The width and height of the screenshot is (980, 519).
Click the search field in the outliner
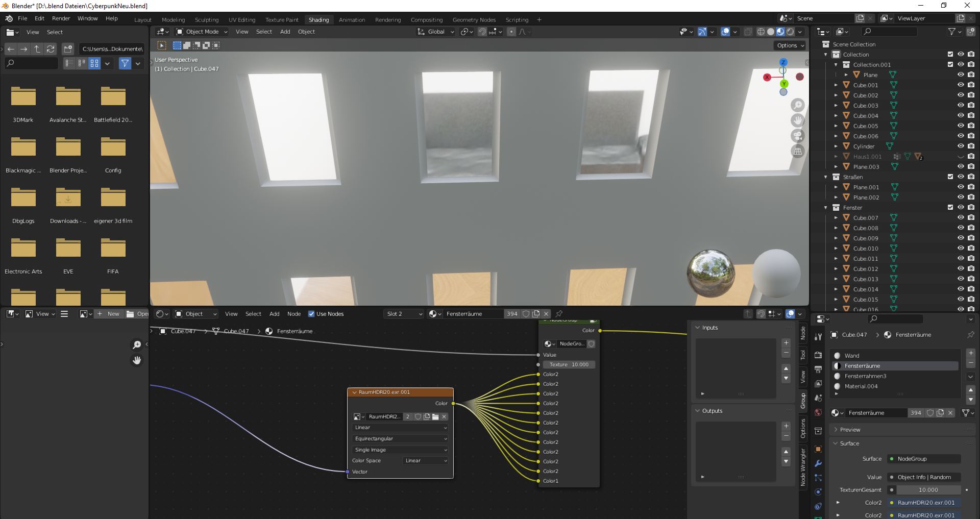pos(890,31)
